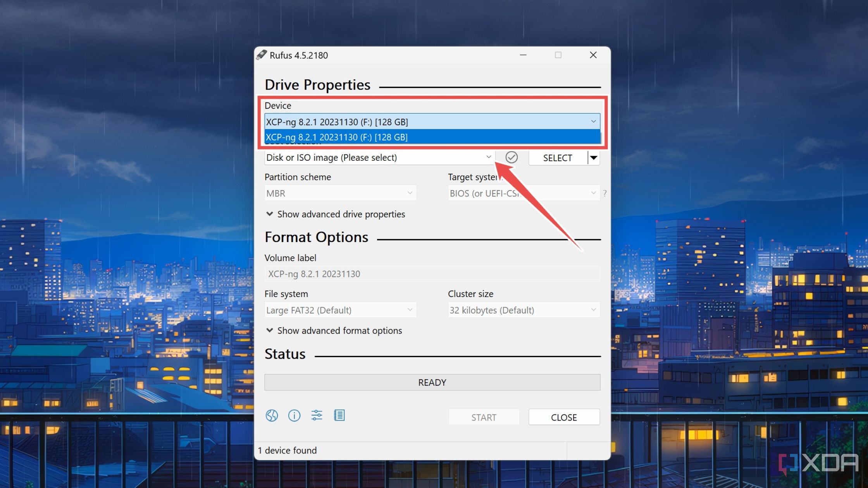Viewport: 868px width, 488px height.
Task: Open the Device dropdown
Action: tap(432, 122)
